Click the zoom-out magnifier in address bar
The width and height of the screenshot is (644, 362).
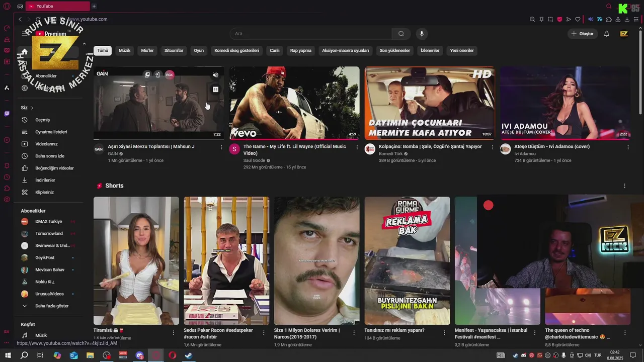point(532,20)
